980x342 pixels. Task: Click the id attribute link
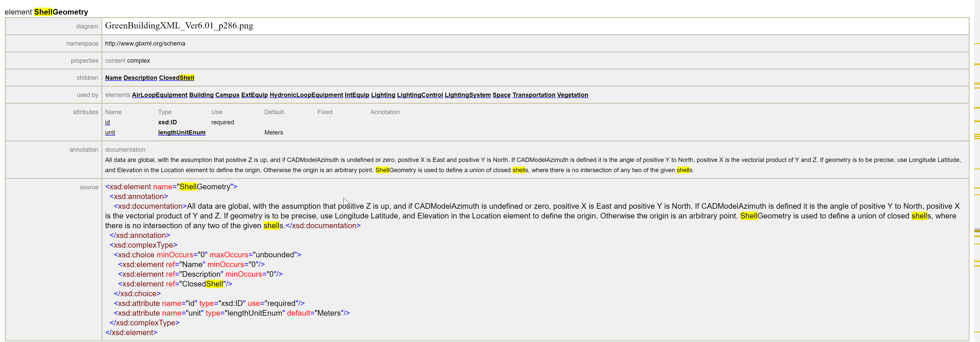point(107,122)
